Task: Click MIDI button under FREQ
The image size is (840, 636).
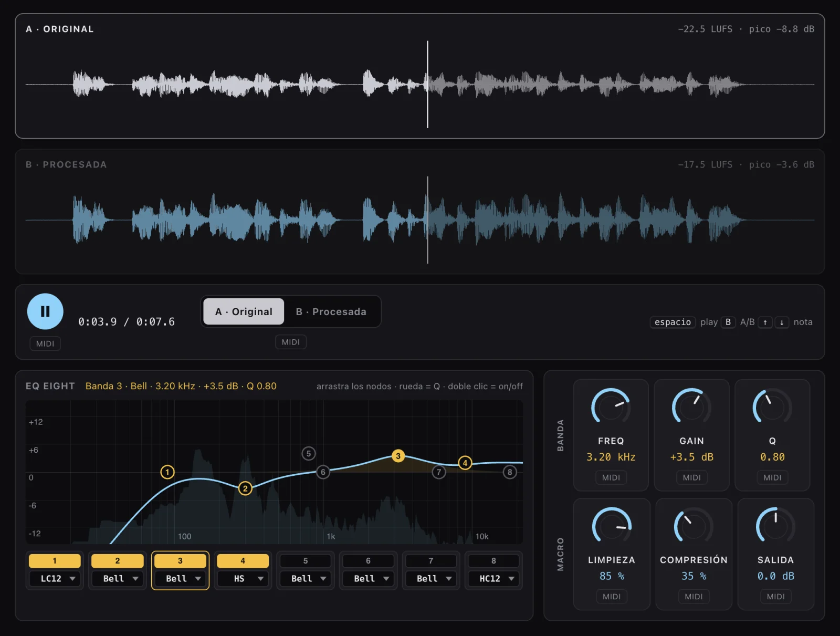Action: tap(611, 477)
